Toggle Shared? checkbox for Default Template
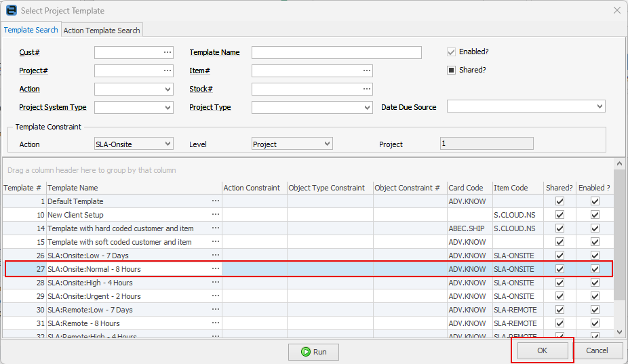 [560, 201]
